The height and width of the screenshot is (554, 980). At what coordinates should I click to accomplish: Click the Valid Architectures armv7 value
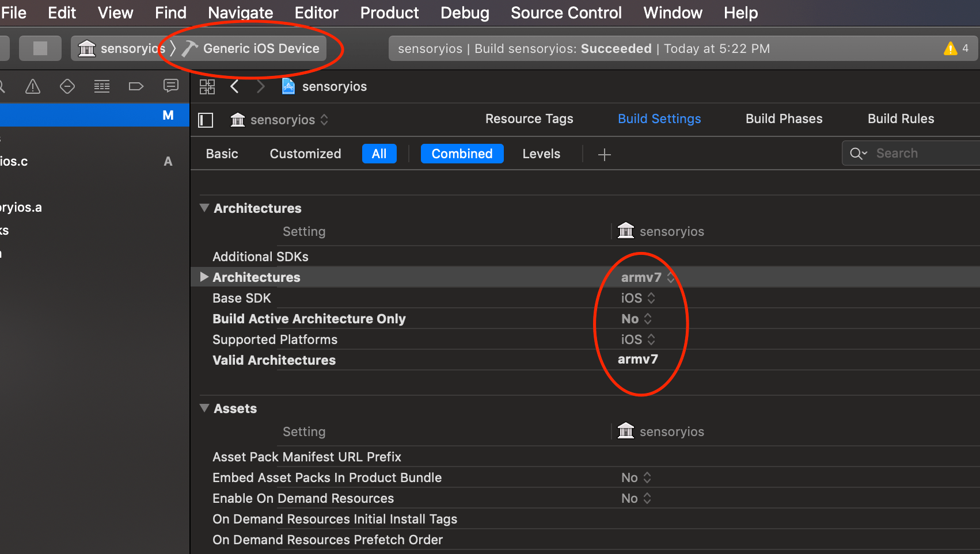(637, 360)
